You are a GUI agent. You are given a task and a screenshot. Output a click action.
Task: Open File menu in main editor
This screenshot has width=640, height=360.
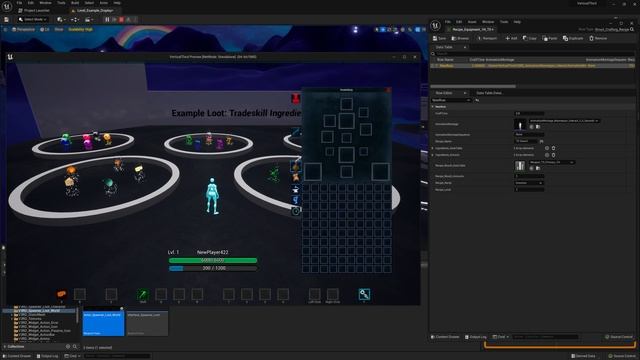click(19, 3)
